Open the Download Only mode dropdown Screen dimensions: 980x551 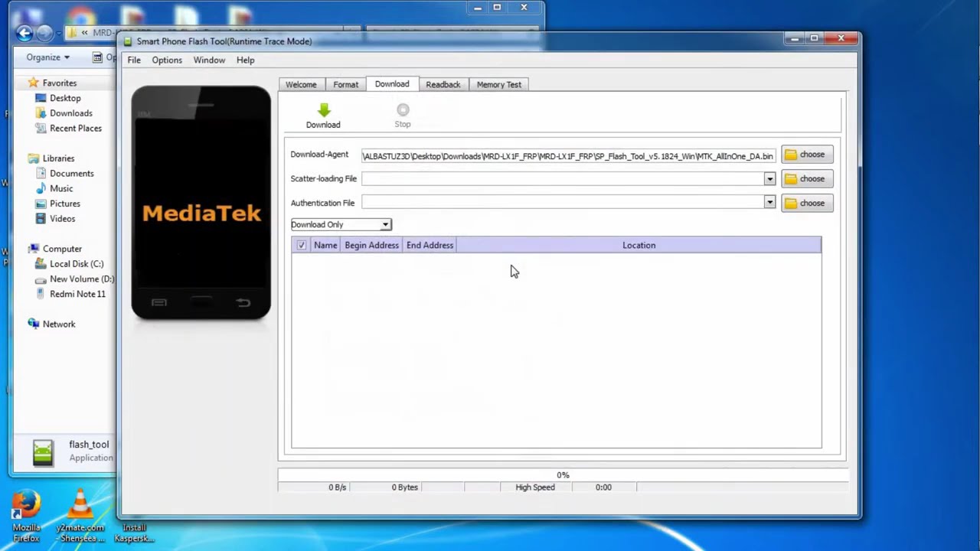341,224
